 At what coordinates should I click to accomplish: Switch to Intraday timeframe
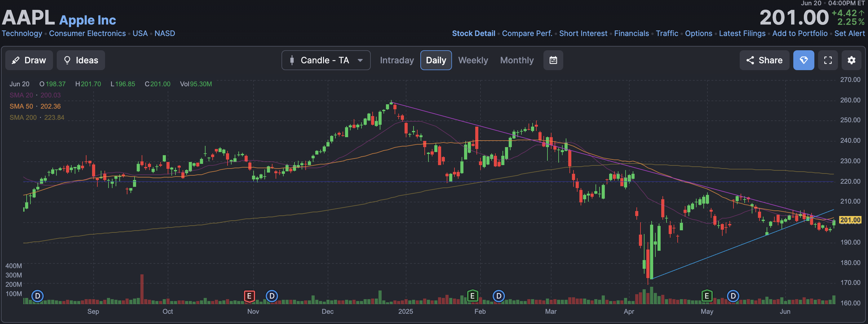397,60
